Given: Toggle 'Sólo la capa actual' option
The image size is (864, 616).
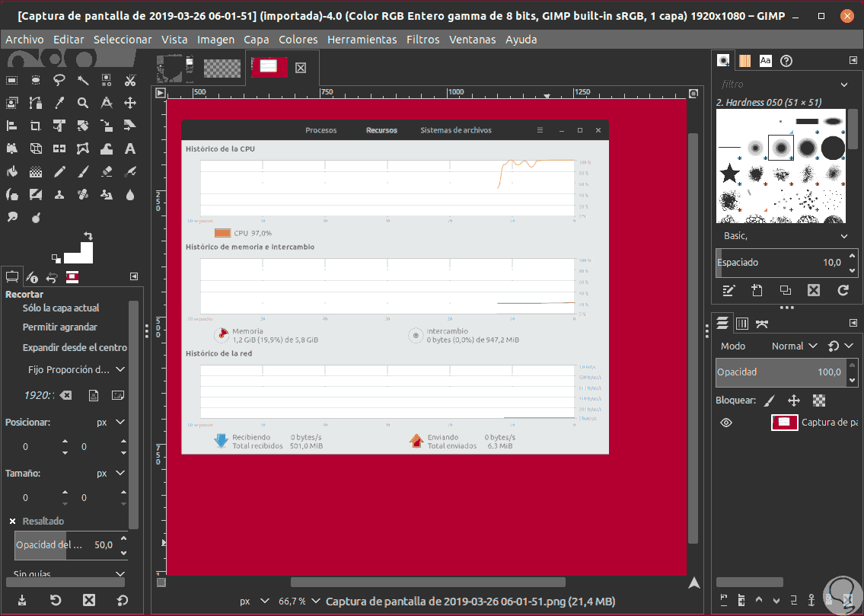Looking at the screenshot, I should [61, 308].
